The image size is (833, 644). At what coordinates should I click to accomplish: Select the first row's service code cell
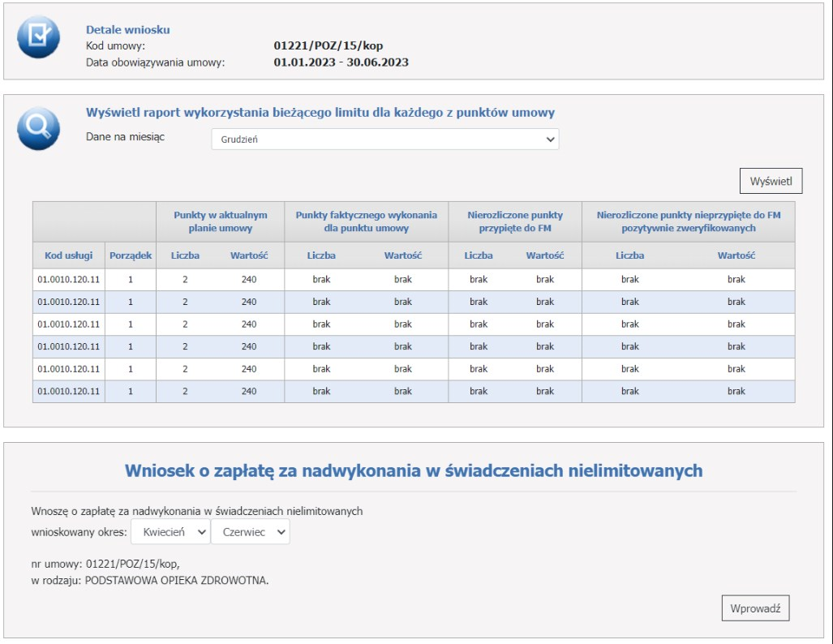pyautogui.click(x=68, y=279)
